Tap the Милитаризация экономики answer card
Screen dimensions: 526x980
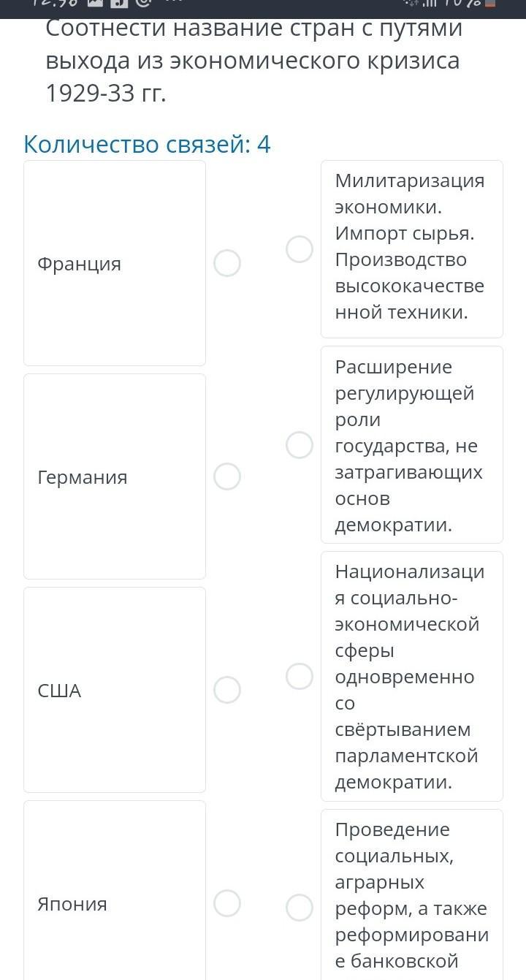[x=411, y=247]
